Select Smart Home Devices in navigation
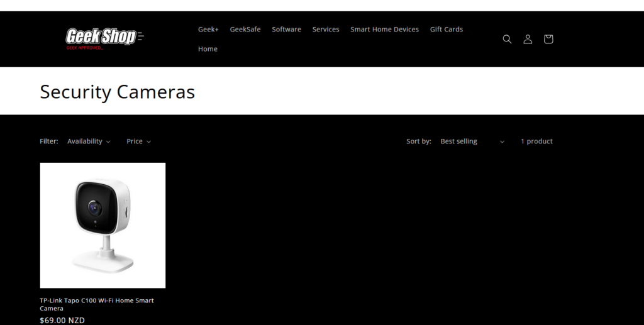This screenshot has width=644, height=325. [x=384, y=30]
